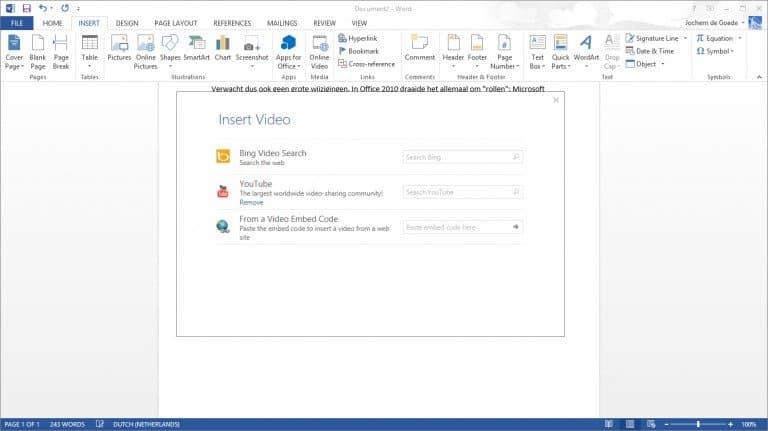
Task: Submit the embed code arrow button
Action: (x=516, y=227)
